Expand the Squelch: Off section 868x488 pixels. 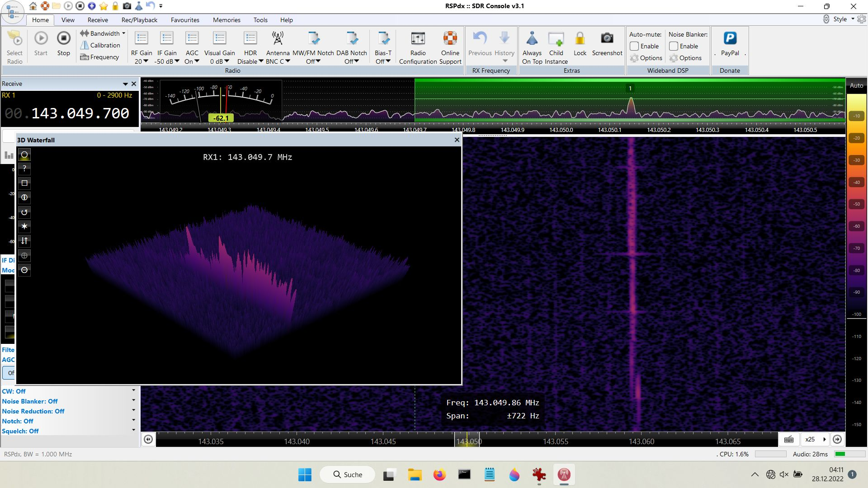pyautogui.click(x=133, y=430)
